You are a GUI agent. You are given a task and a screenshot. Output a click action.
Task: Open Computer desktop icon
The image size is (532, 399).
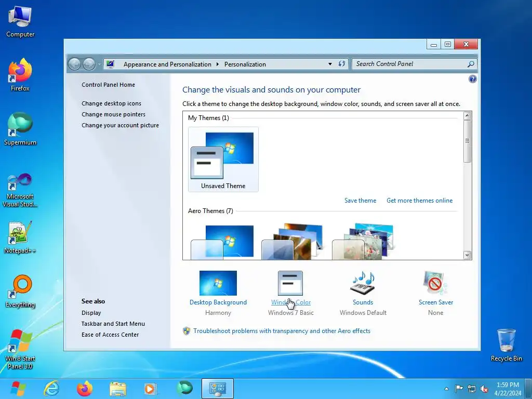point(20,21)
